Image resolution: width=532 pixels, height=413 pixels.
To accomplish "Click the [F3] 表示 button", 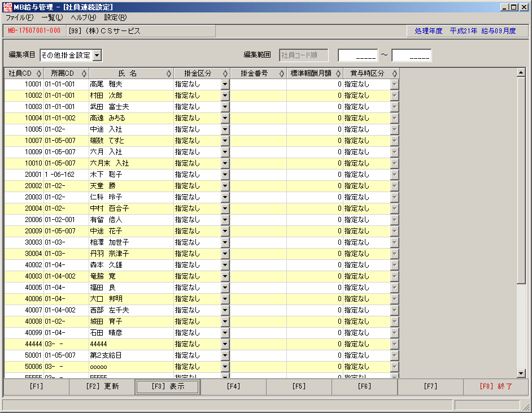I will 168,386.
